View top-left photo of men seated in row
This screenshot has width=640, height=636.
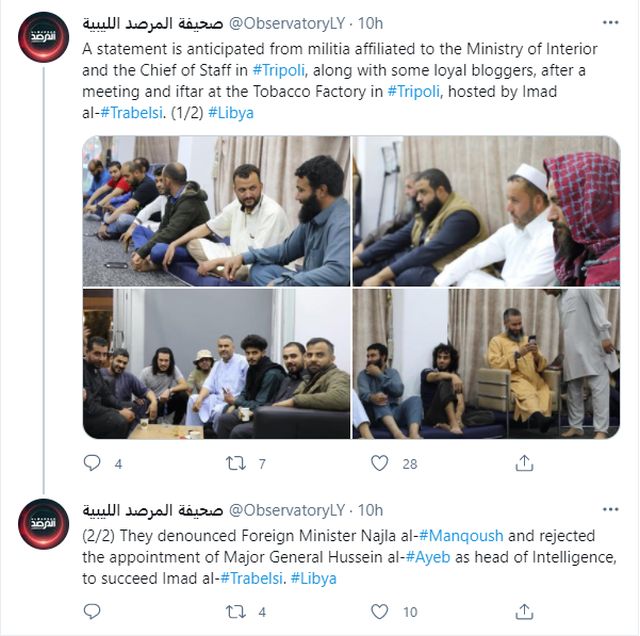(x=216, y=211)
